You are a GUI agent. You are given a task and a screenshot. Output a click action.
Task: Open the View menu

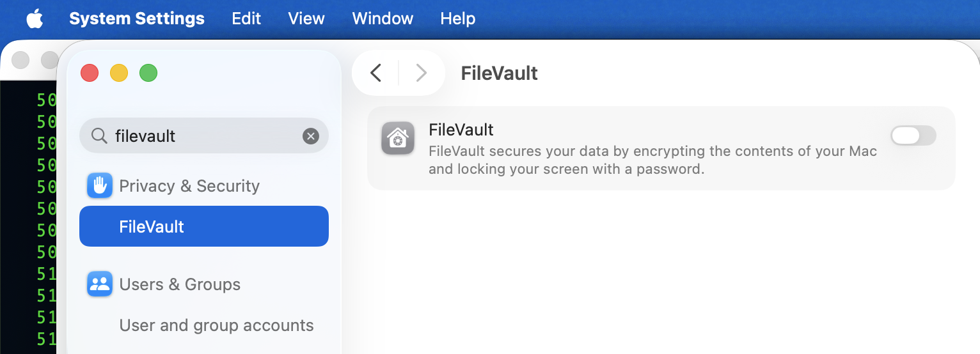[x=306, y=19]
